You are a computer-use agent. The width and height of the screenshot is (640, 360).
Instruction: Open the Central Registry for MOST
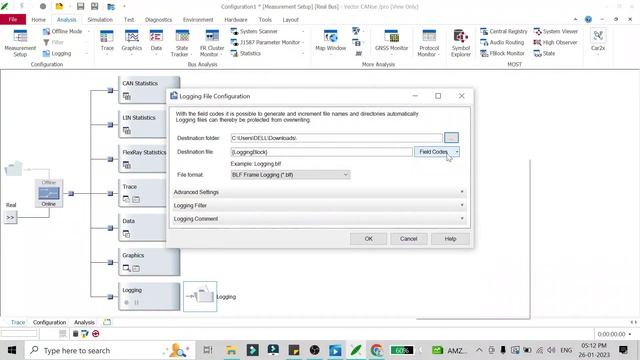(x=504, y=31)
